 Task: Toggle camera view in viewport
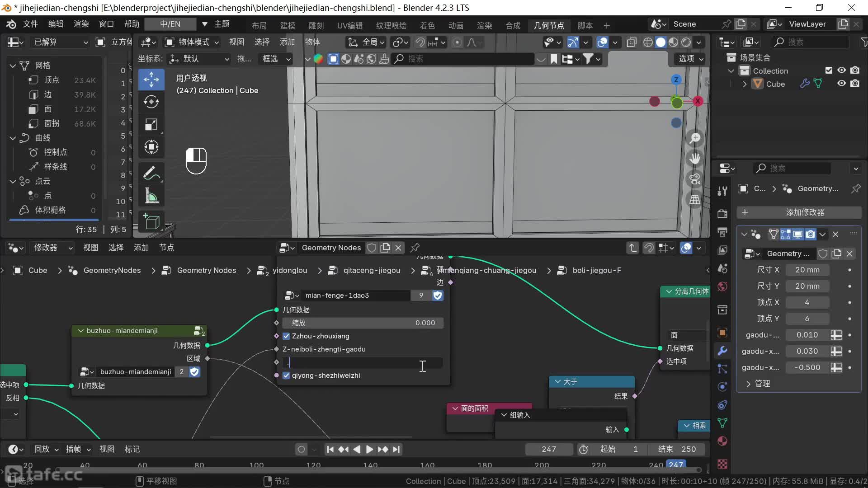[x=695, y=179]
